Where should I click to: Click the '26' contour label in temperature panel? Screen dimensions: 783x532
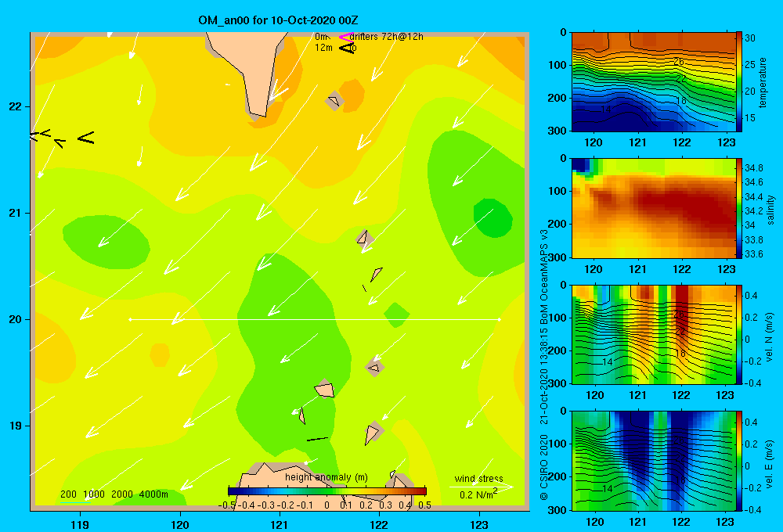679,62
